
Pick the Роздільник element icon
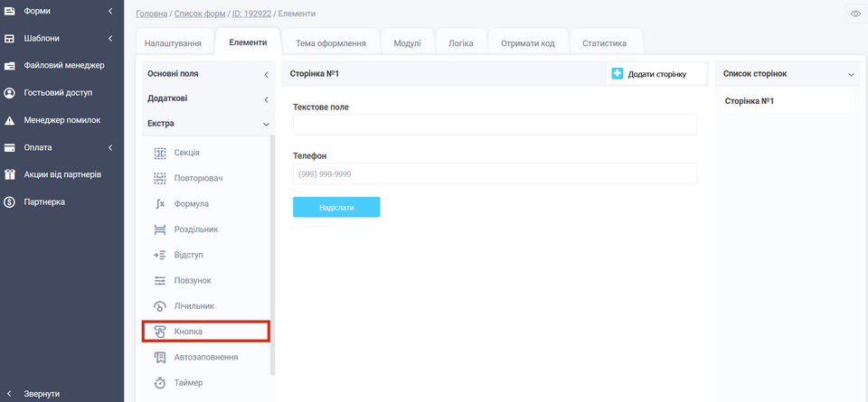(x=160, y=229)
